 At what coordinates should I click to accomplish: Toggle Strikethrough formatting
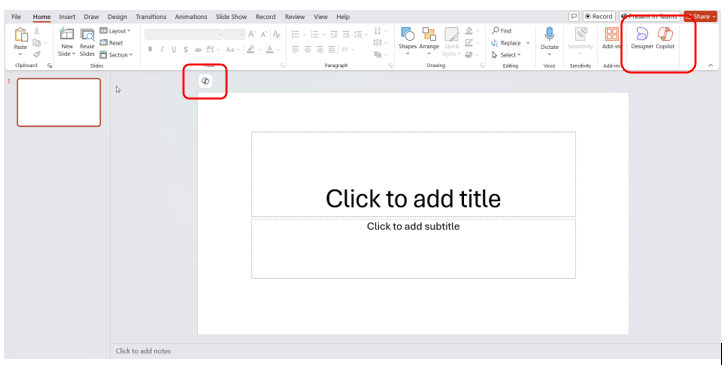(x=198, y=49)
